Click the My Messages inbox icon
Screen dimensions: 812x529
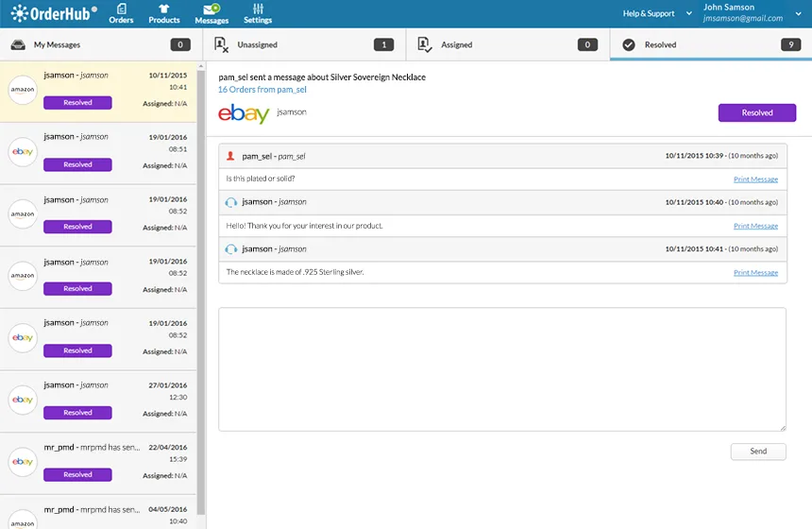(18, 44)
